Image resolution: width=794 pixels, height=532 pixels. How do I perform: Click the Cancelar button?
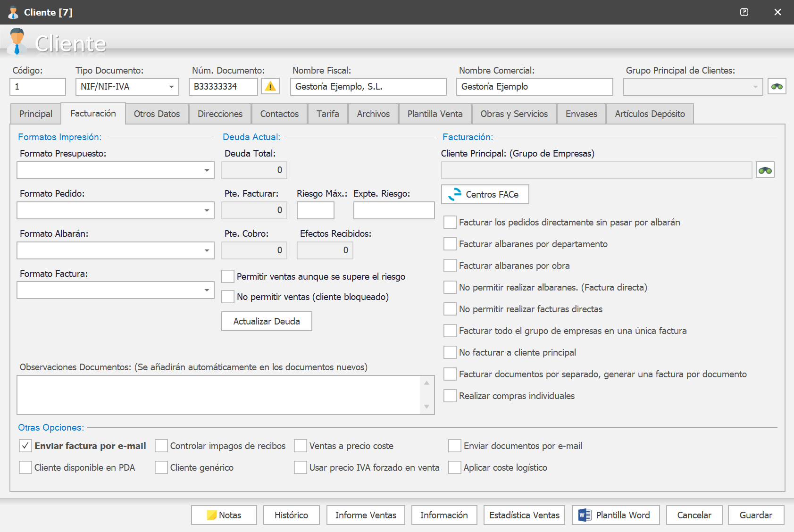(x=694, y=515)
